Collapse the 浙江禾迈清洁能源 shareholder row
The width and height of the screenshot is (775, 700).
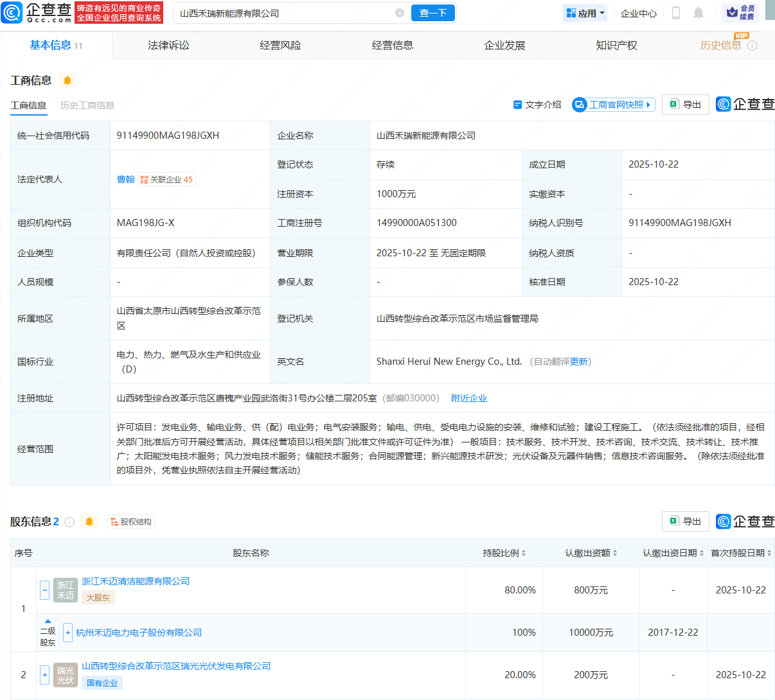45,590
